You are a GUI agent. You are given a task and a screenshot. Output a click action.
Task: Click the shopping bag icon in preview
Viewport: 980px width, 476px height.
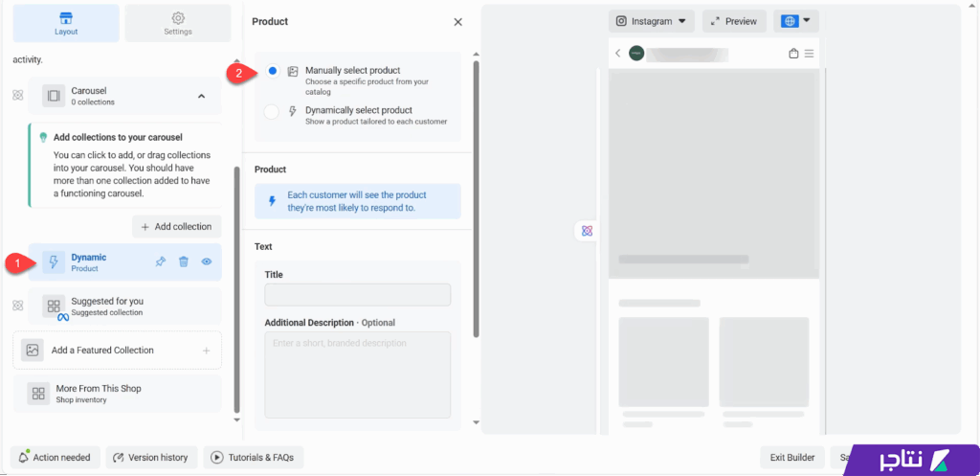coord(793,54)
